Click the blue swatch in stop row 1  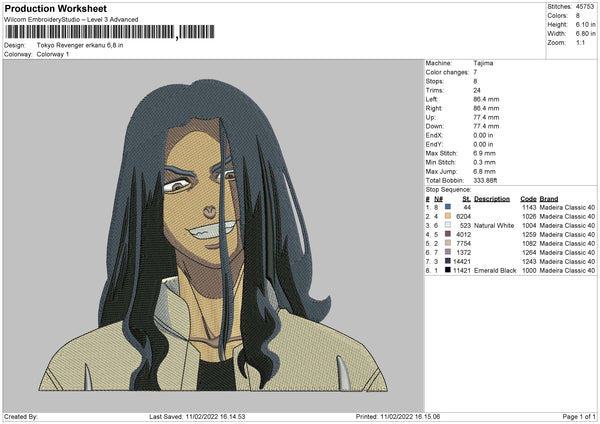pos(448,207)
